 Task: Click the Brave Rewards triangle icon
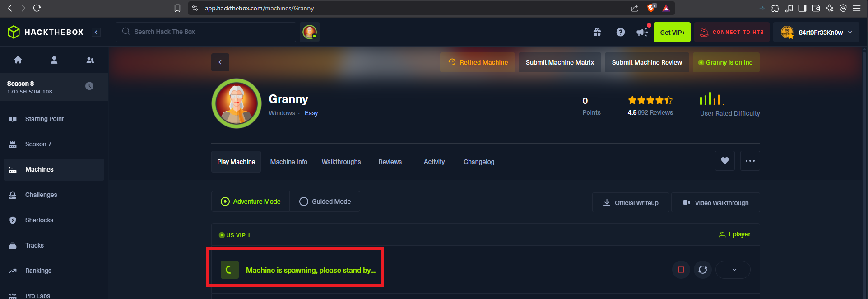point(666,8)
